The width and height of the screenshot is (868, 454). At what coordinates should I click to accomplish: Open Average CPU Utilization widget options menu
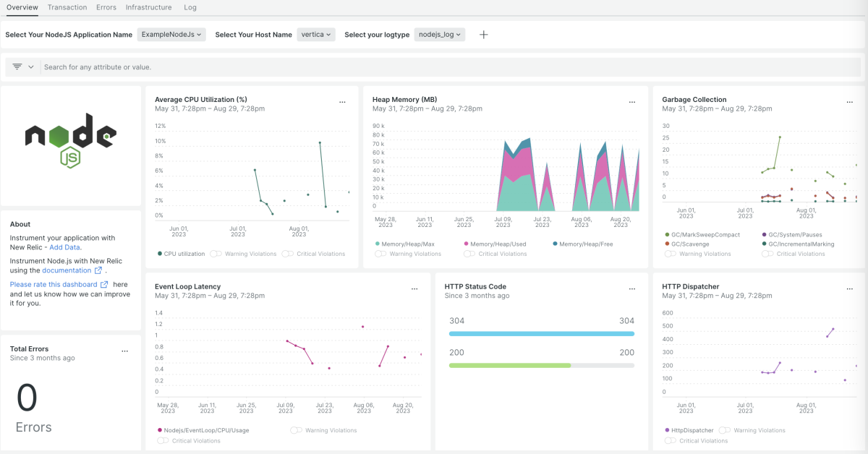(x=342, y=103)
